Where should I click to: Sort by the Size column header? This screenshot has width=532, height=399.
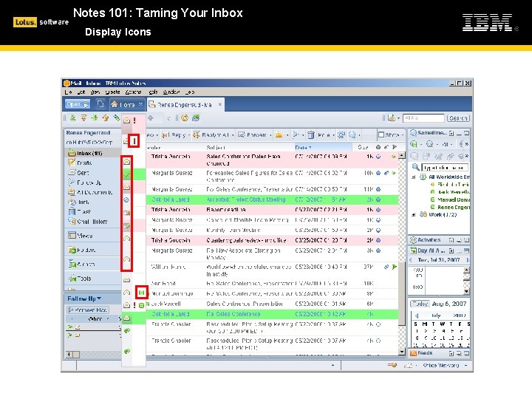point(363,147)
